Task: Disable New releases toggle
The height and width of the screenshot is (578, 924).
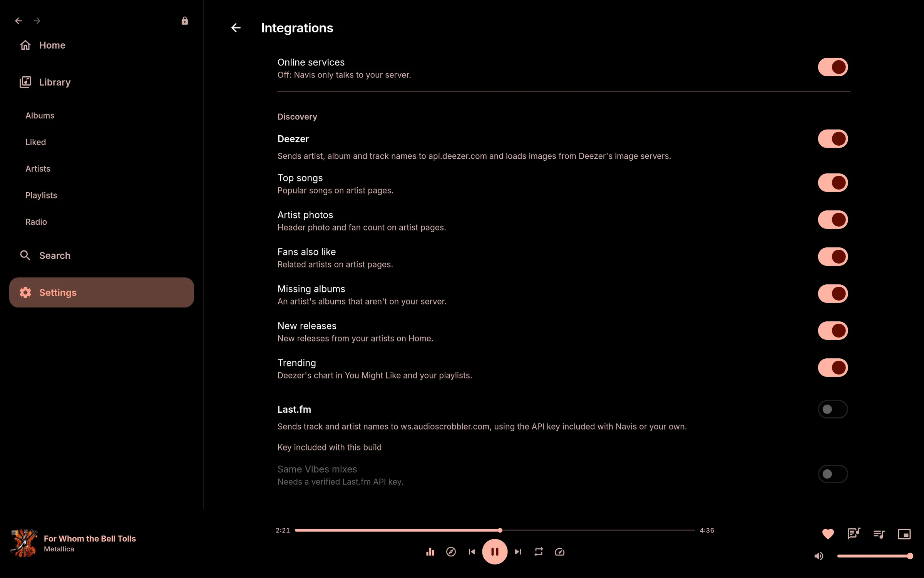Action: tap(833, 331)
